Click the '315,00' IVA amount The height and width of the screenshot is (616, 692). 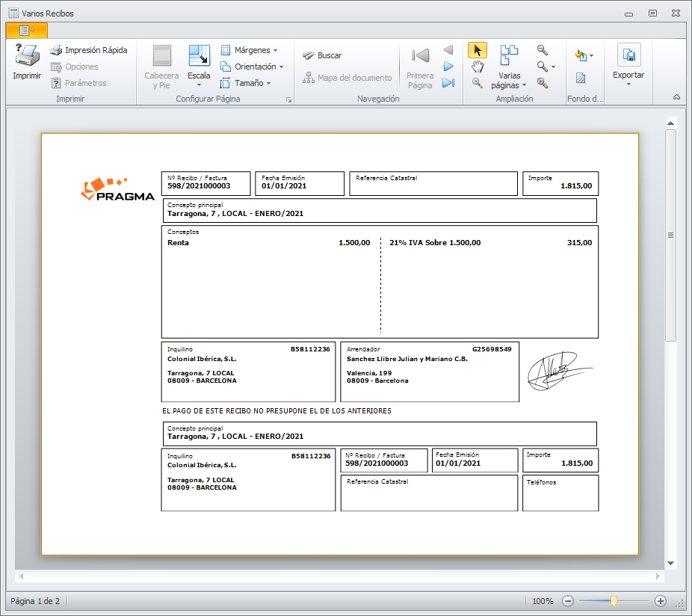pos(579,242)
